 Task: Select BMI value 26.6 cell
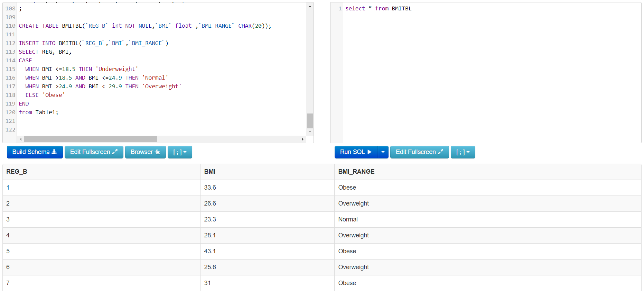268,203
